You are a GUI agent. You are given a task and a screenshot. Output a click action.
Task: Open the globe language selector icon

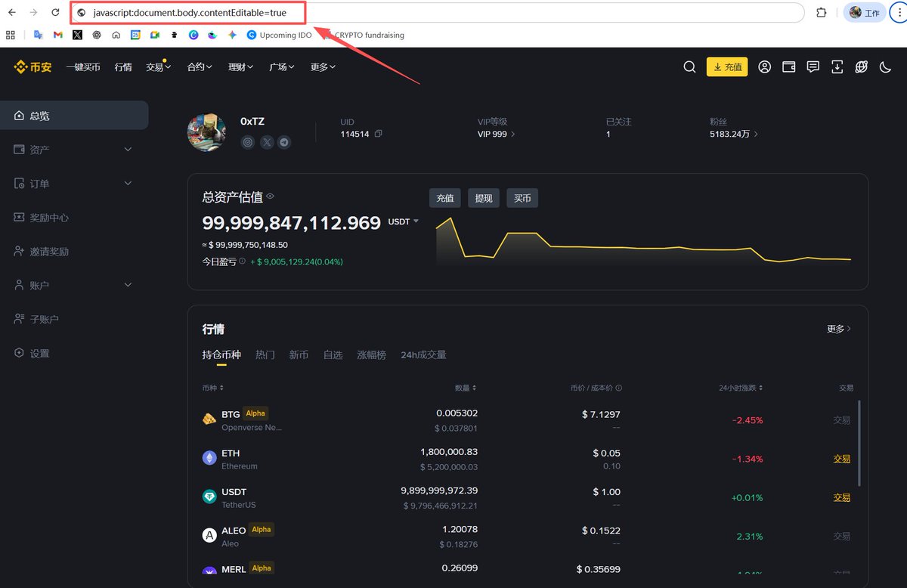(x=861, y=67)
